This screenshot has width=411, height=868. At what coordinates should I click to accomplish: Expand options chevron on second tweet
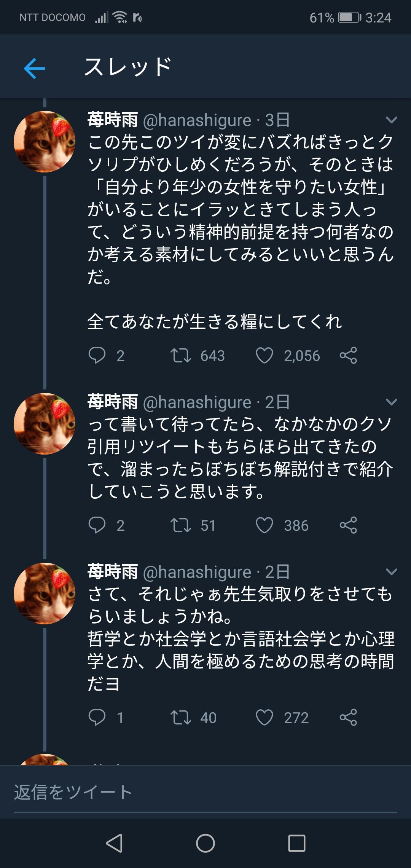click(x=391, y=402)
